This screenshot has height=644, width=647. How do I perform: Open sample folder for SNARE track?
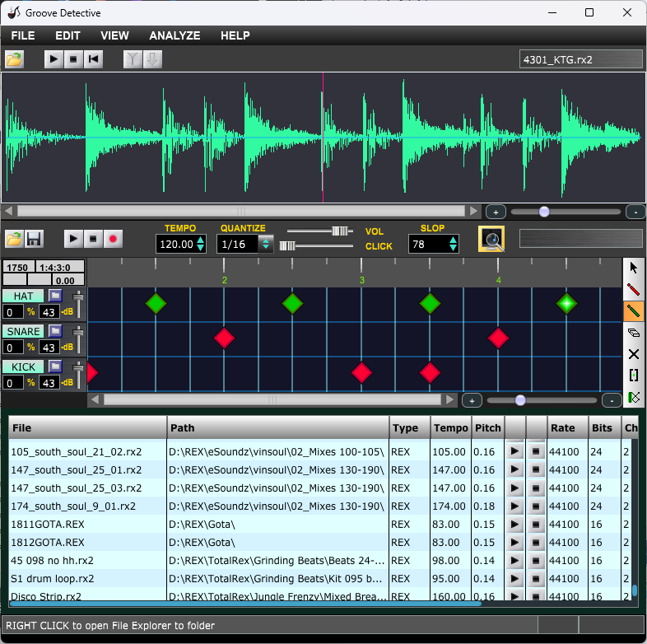point(55,331)
